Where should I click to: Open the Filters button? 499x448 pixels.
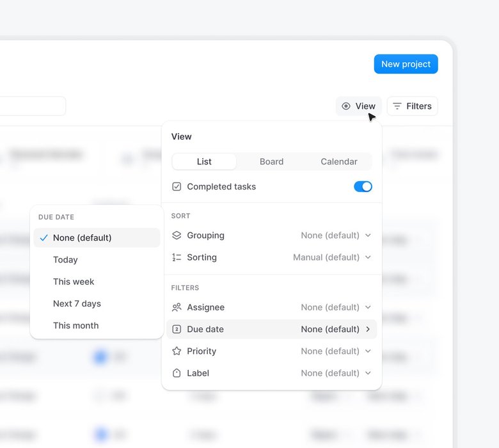pos(413,106)
